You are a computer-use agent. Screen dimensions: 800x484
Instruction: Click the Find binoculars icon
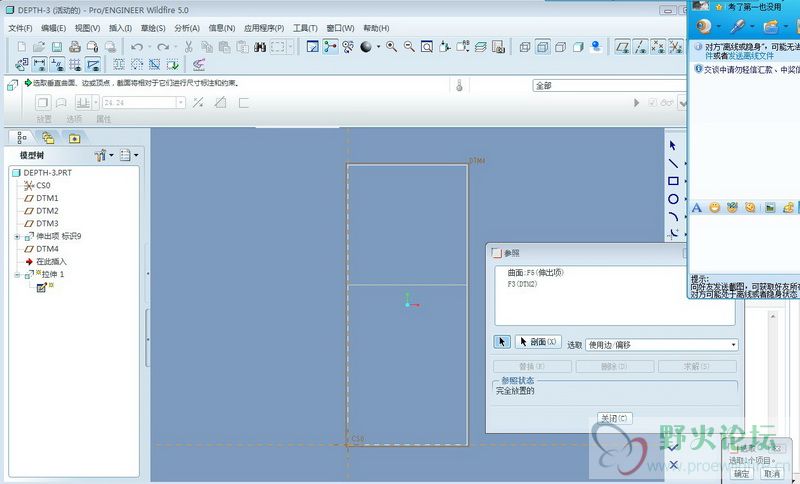260,47
